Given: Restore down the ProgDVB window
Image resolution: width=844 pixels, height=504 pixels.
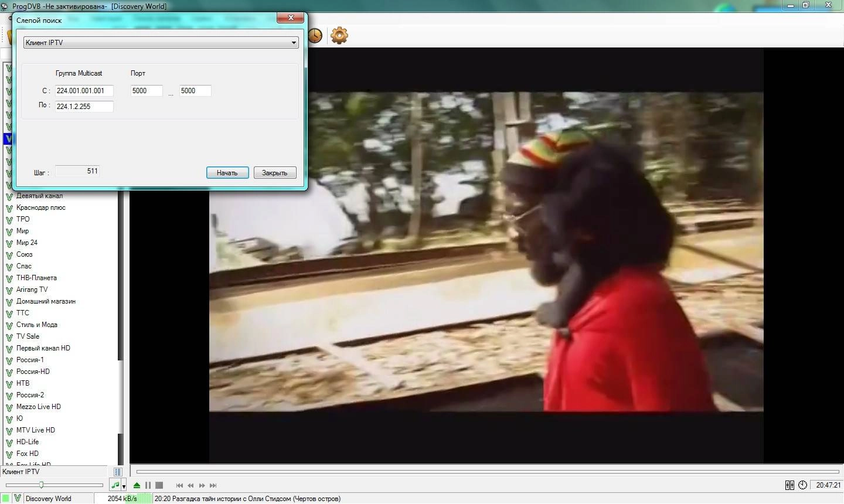Looking at the screenshot, I should pos(806,5).
